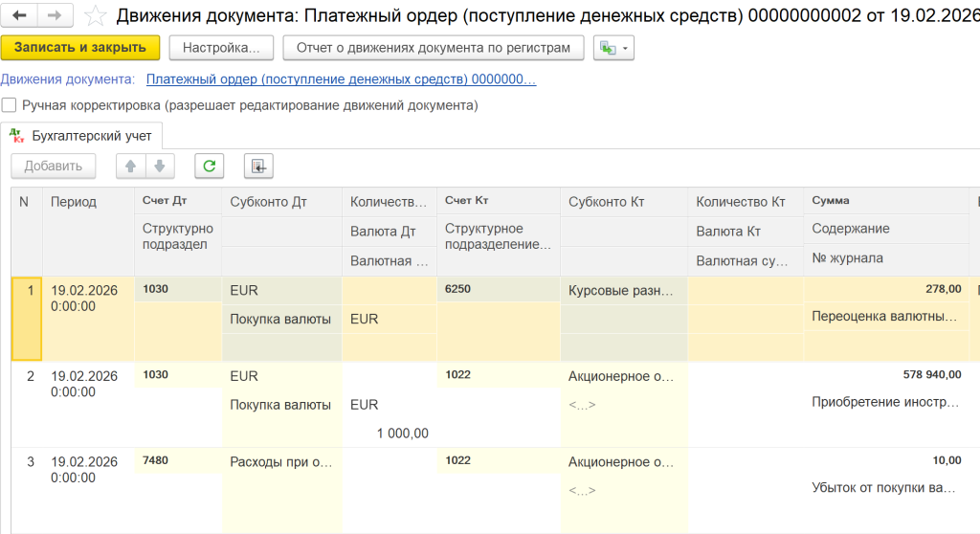The width and height of the screenshot is (980, 534).
Task: Open the document-based creation icon dropdown
Action: pyautogui.click(x=613, y=48)
